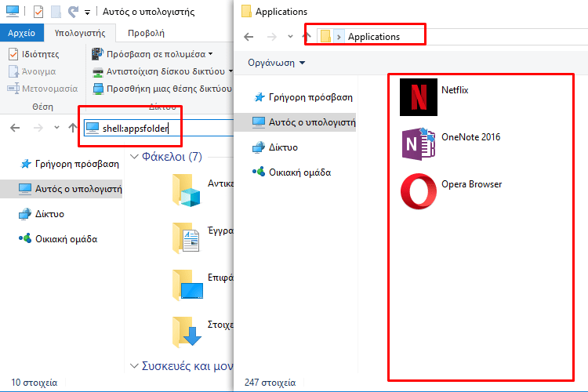The height and width of the screenshot is (392, 588).
Task: Switch to the Υπολογιστής ribbon tab
Action: coord(80,33)
